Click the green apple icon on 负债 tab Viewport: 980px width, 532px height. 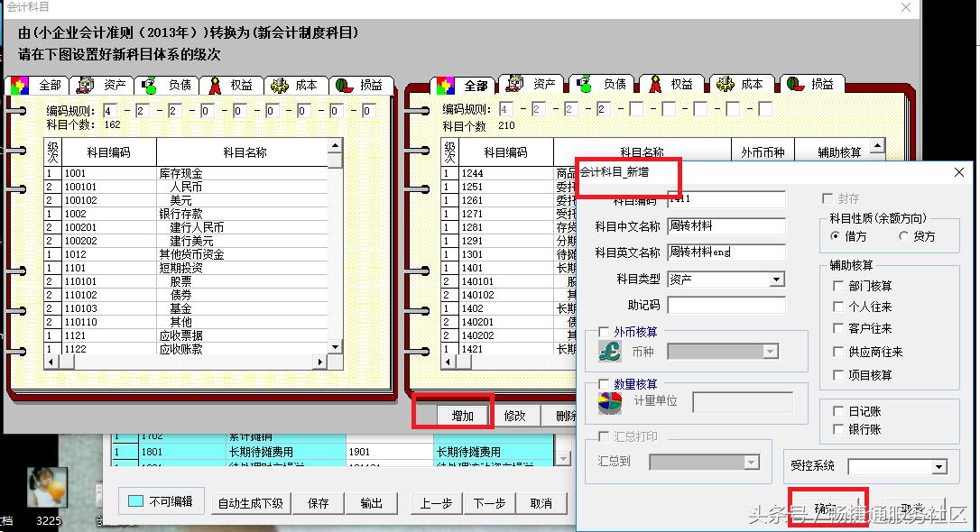[x=152, y=84]
